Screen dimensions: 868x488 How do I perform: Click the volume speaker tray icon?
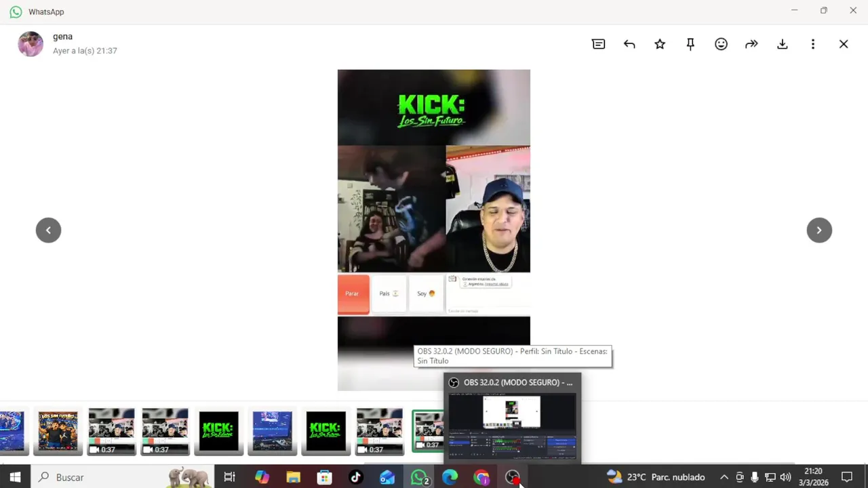(x=785, y=477)
